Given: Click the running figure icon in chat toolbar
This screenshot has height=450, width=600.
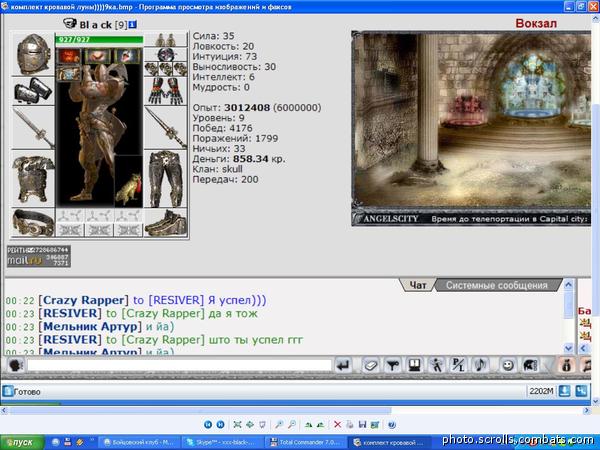Looking at the screenshot, I should tap(437, 365).
